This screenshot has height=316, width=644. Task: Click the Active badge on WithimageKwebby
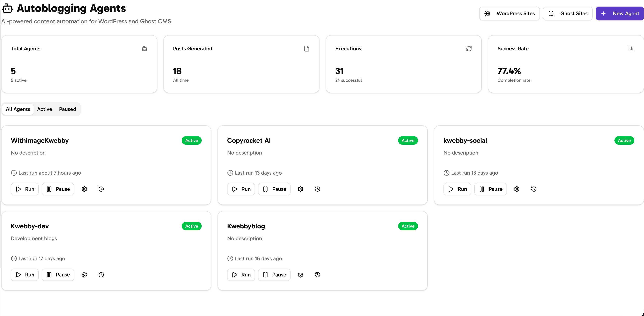191,140
